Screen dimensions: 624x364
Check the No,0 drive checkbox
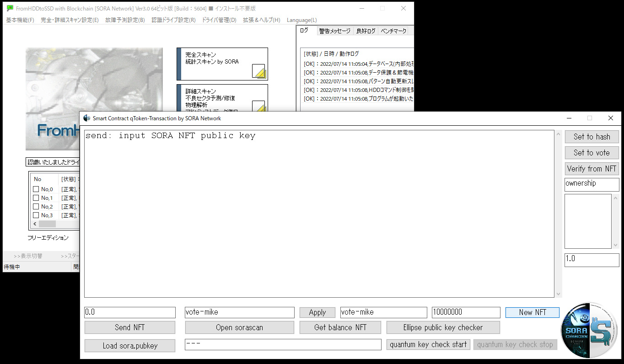tap(36, 189)
